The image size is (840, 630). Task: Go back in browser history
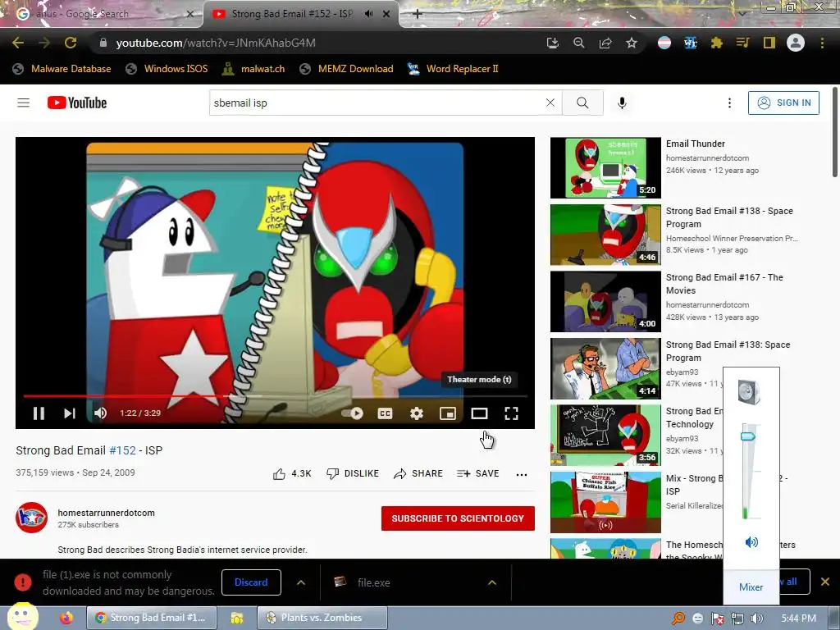pos(18,43)
